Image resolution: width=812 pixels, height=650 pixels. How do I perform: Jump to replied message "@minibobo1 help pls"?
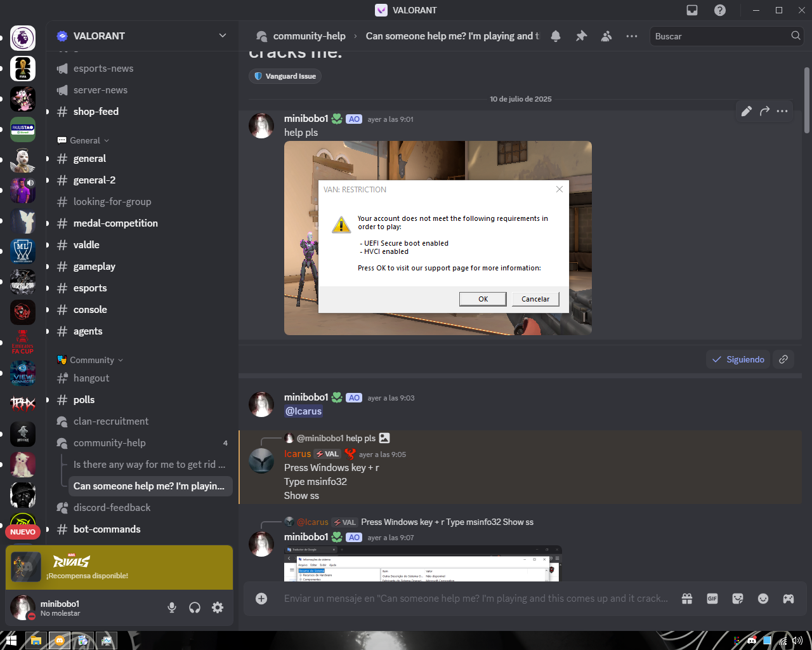coord(336,438)
